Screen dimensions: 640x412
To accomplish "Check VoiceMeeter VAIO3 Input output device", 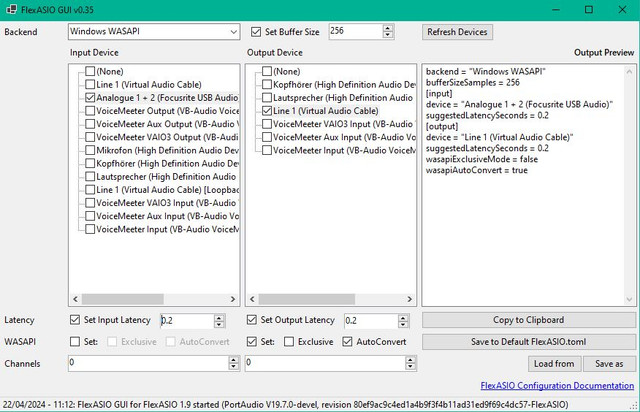I will tap(267, 124).
